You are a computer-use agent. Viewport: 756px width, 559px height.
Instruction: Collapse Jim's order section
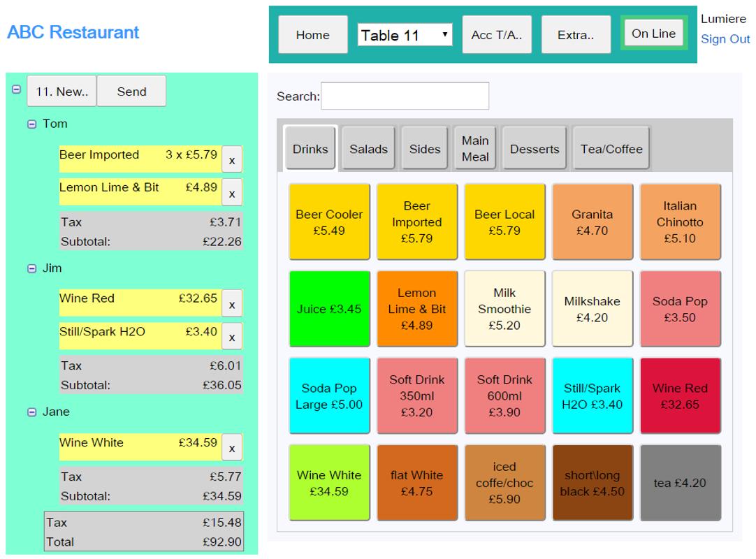[32, 268]
